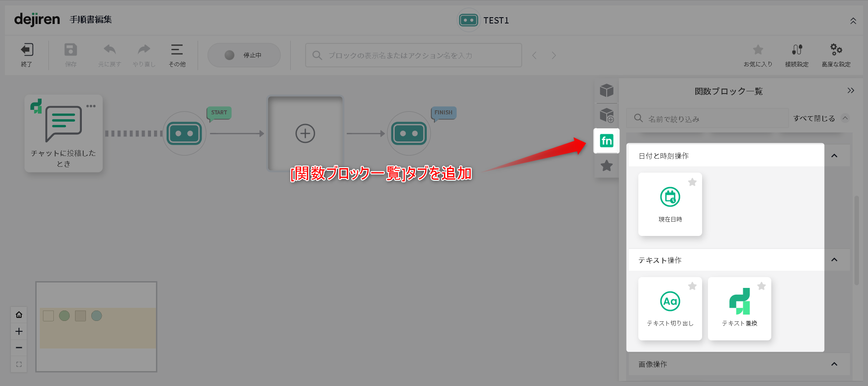The image size is (868, 386).
Task: Favorite the テキスト置換 block star
Action: pyautogui.click(x=761, y=286)
